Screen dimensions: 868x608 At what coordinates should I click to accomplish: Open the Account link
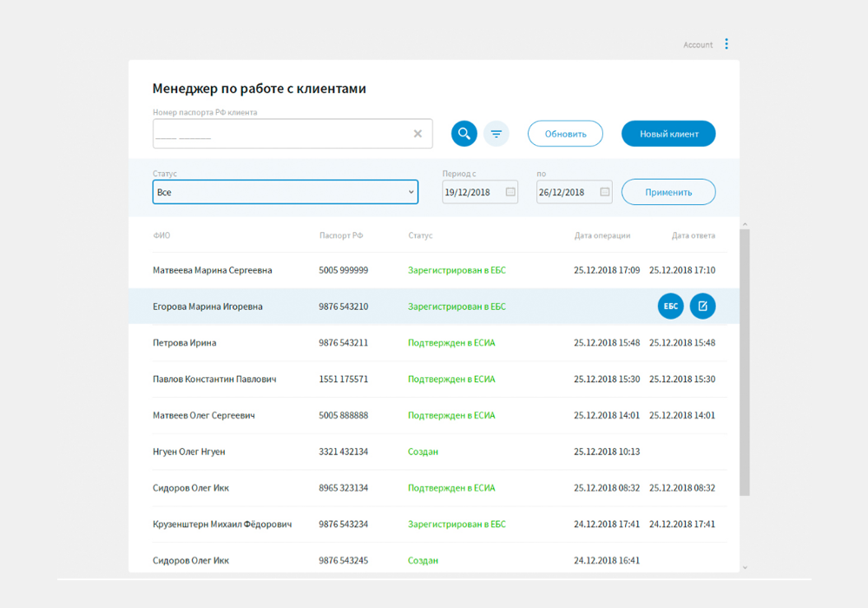point(698,45)
